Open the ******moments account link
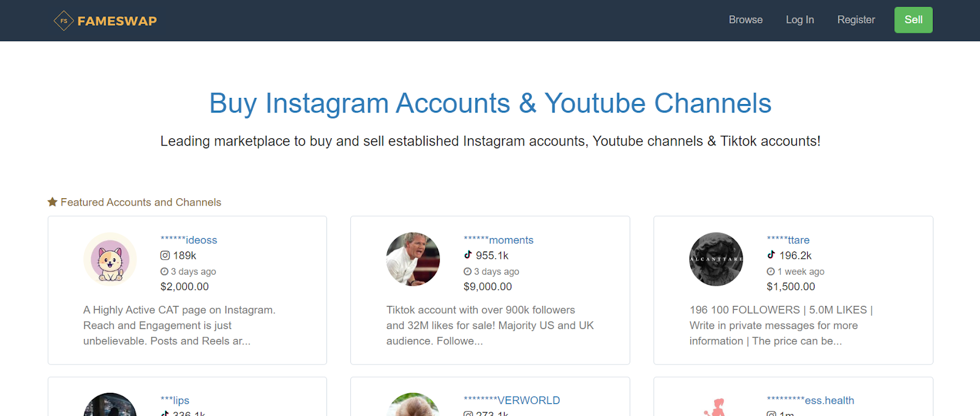The height and width of the screenshot is (416, 980). click(x=499, y=240)
